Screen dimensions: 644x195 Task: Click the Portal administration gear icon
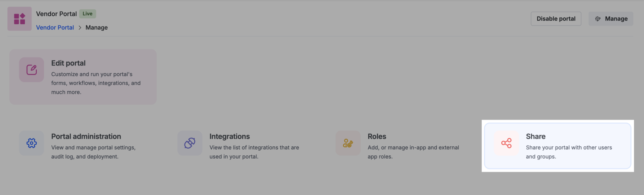click(x=31, y=143)
